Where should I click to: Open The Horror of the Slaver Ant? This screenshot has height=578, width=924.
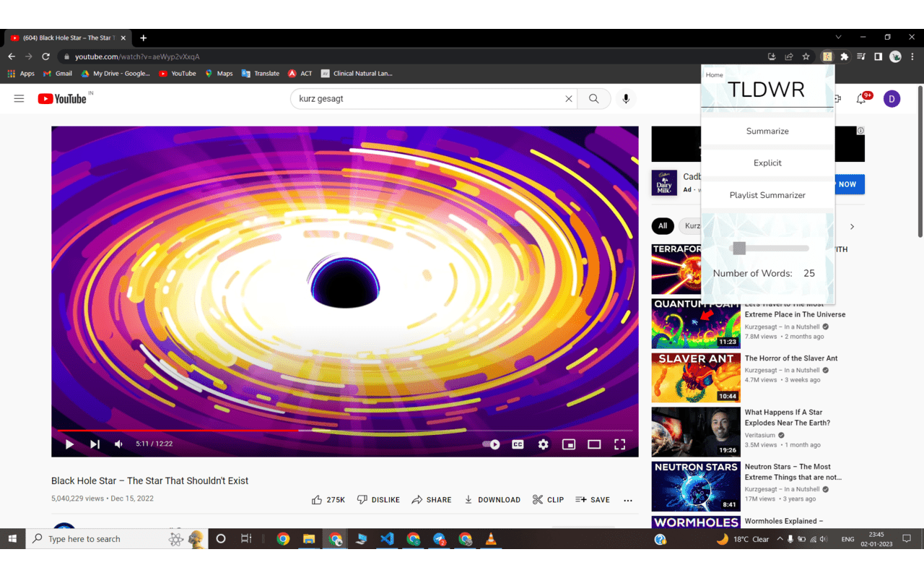[791, 358]
